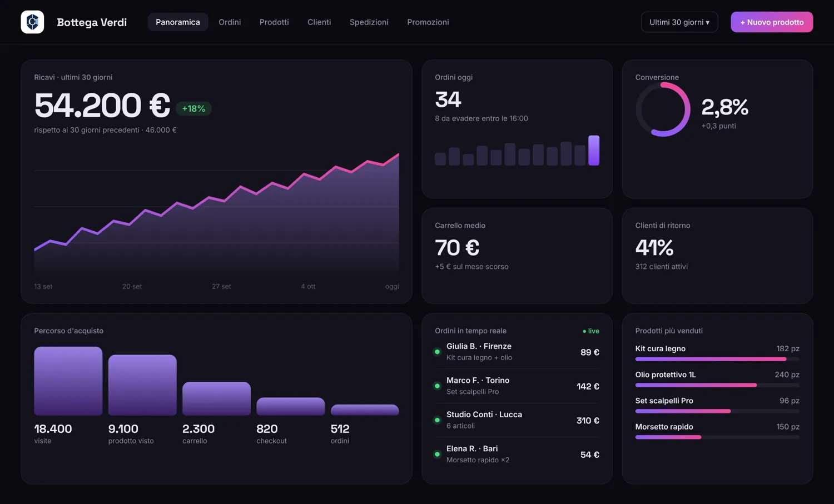Expand the Ultimi 30 giorni dropdown
The height and width of the screenshot is (504, 834).
click(679, 22)
